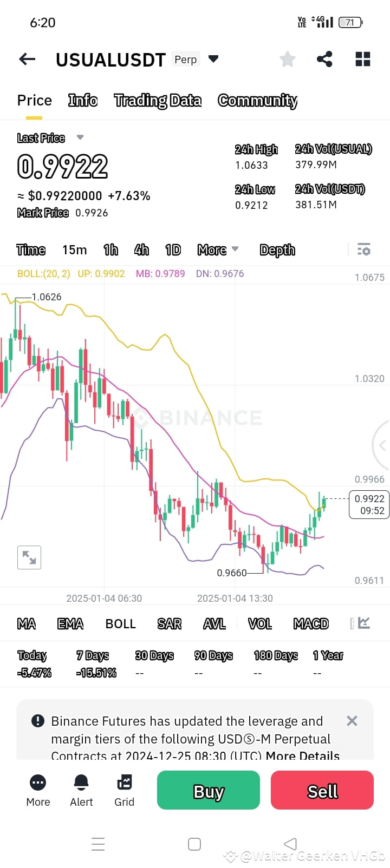Share this trading pair
390x868 pixels.
coord(324,59)
